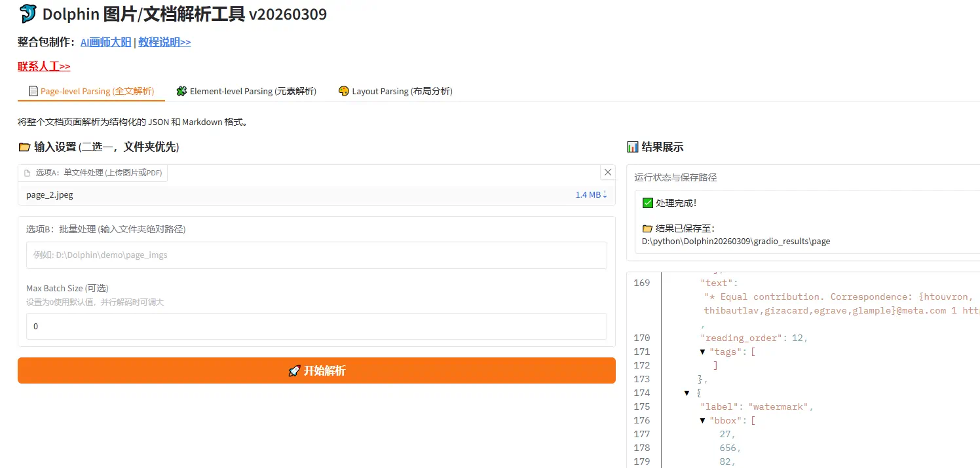Download page_2.jpeg via the 1.4 MB link
The image size is (980, 468).
[591, 194]
